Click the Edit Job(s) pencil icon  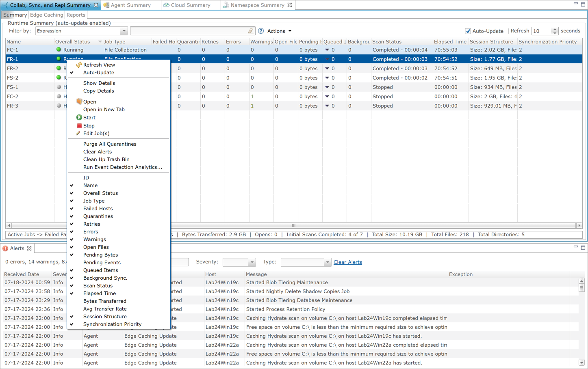[78, 133]
